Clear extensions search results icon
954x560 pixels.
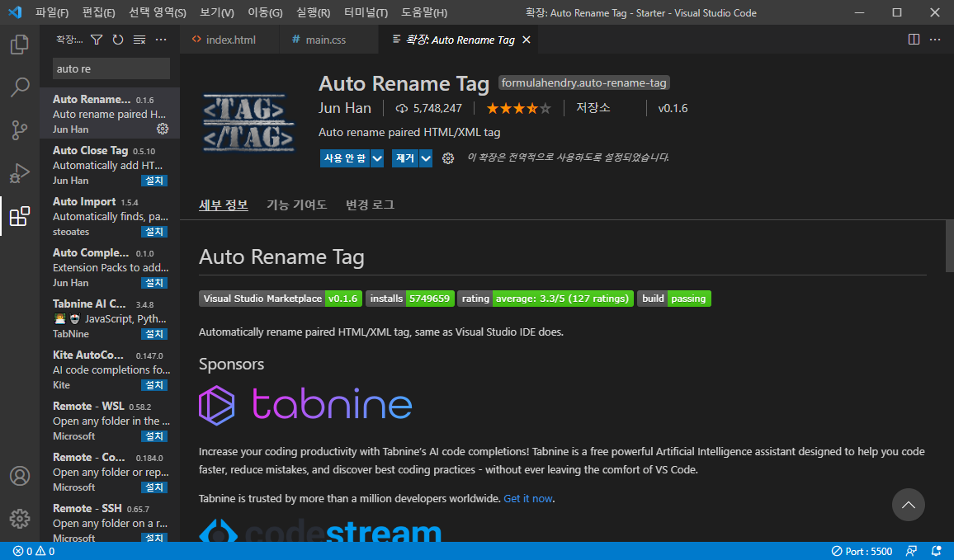pyautogui.click(x=139, y=40)
